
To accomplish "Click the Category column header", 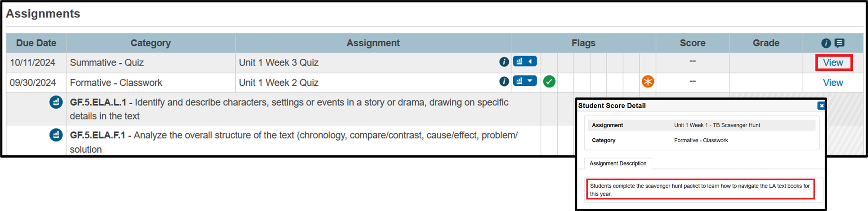I will 151,43.
